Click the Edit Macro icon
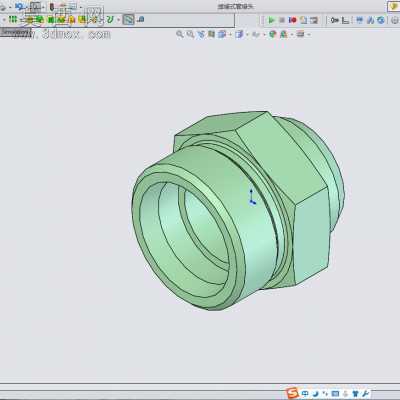The height and width of the screenshot is (400, 400). (x=314, y=20)
